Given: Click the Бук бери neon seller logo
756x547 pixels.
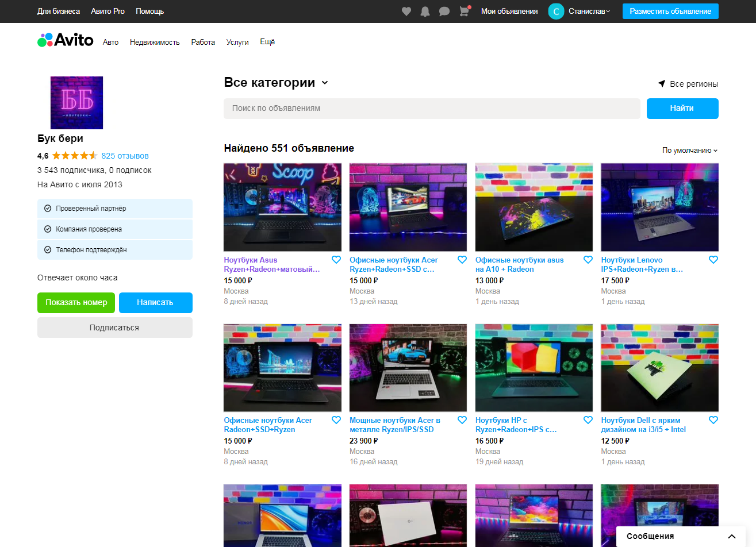Looking at the screenshot, I should (x=76, y=103).
